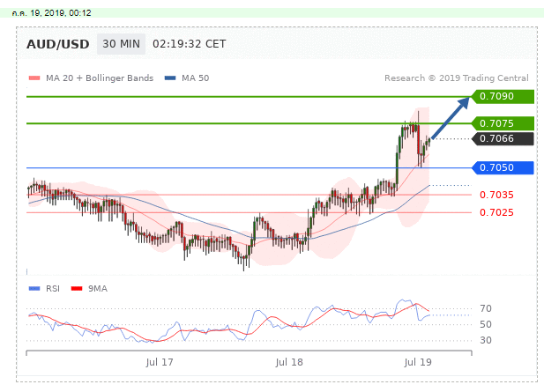Click the RSI blue legend swatch
The image size is (544, 392).
pyautogui.click(x=34, y=289)
